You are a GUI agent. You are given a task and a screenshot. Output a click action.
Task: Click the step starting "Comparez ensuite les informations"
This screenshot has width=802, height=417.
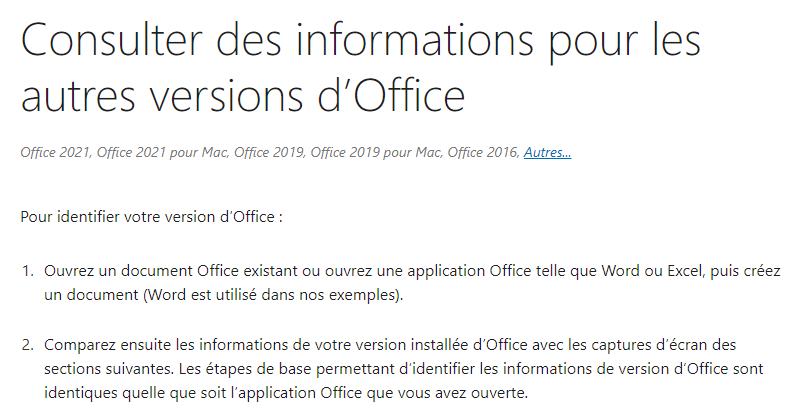[x=404, y=369]
